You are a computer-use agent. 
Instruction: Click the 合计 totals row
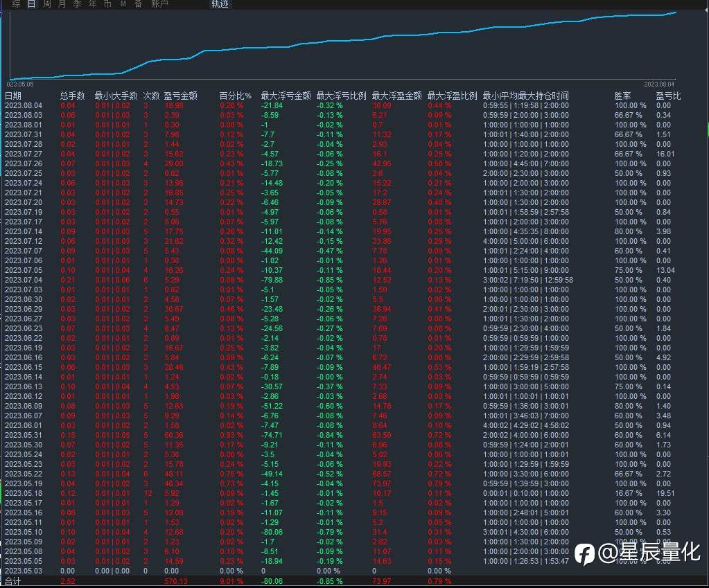13,582
